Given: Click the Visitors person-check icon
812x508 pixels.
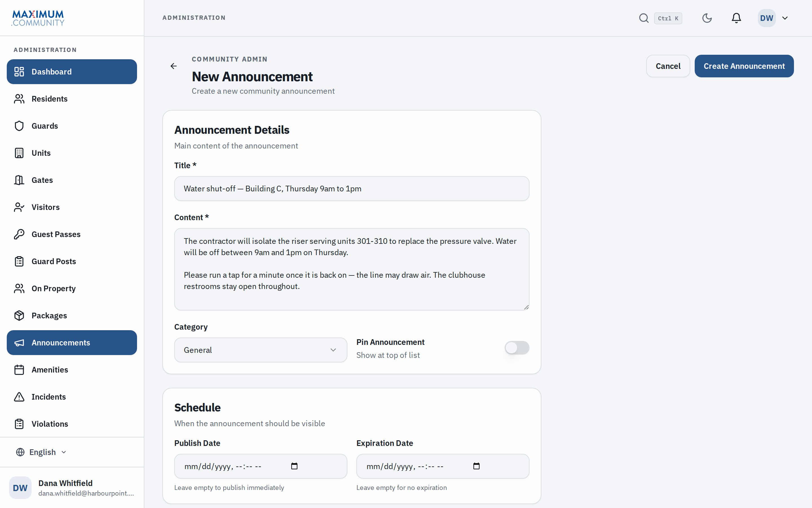Looking at the screenshot, I should (19, 207).
